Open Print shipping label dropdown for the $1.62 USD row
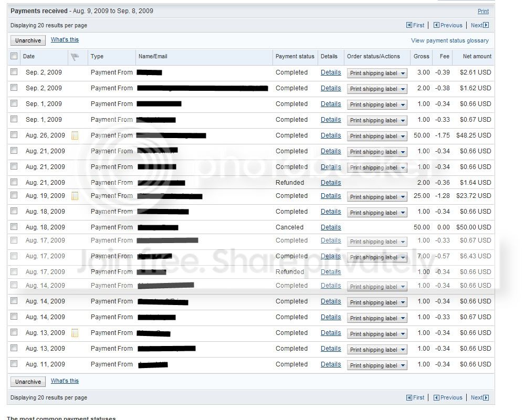The height and width of the screenshot is (420, 525). pyautogui.click(x=377, y=89)
